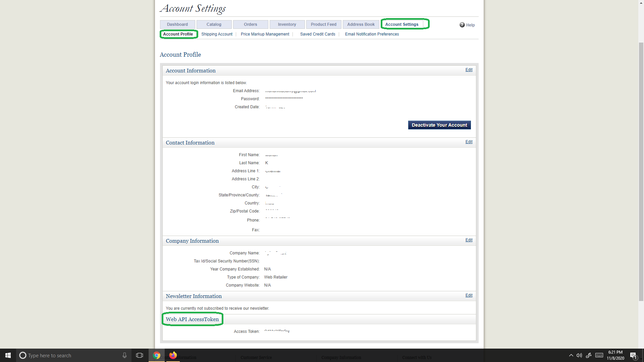This screenshot has height=362, width=644.
Task: Edit the Contact Information section
Action: (x=469, y=142)
